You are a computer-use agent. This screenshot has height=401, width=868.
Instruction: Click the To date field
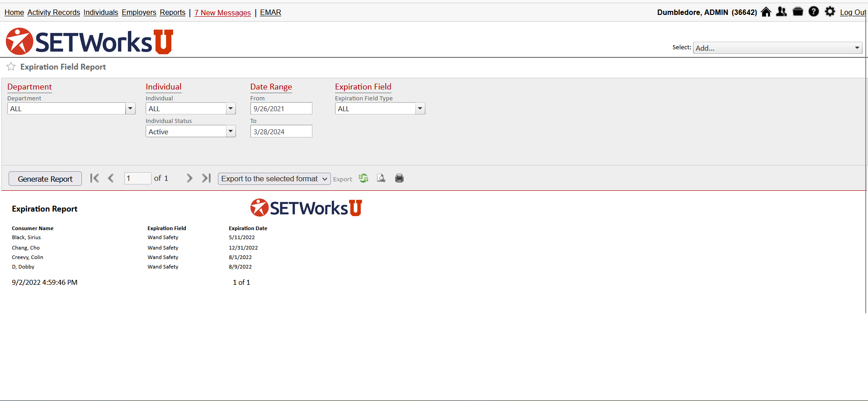coord(281,131)
